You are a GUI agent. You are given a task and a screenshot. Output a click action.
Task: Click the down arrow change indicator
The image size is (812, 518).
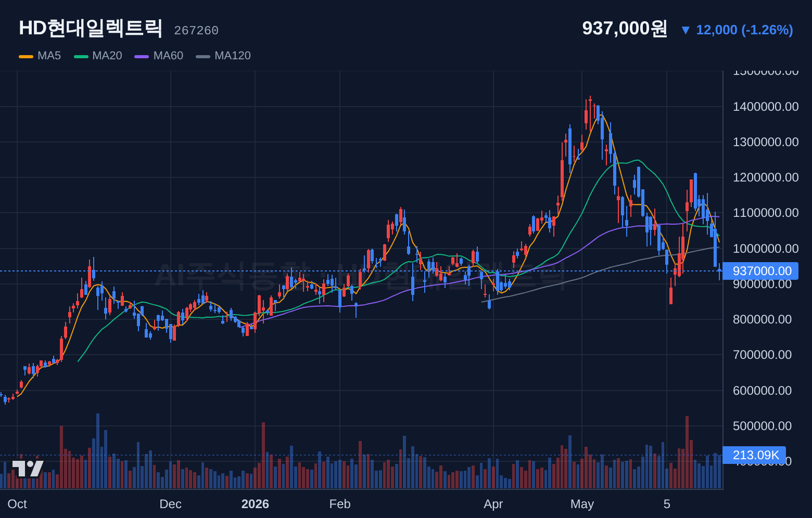coord(686,30)
